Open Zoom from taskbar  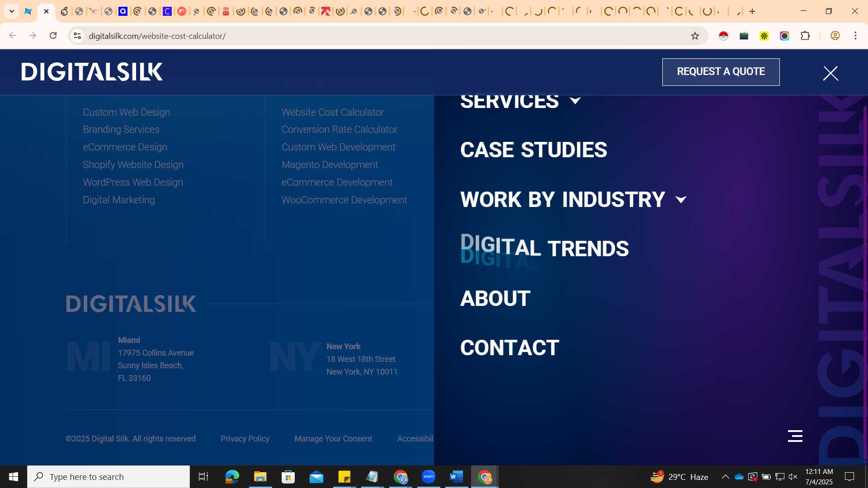tap(428, 477)
